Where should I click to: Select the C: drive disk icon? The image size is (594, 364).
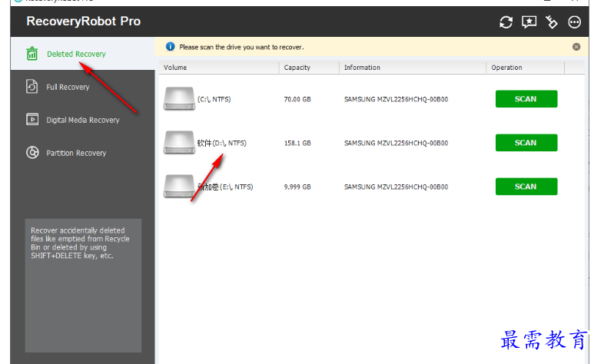179,98
